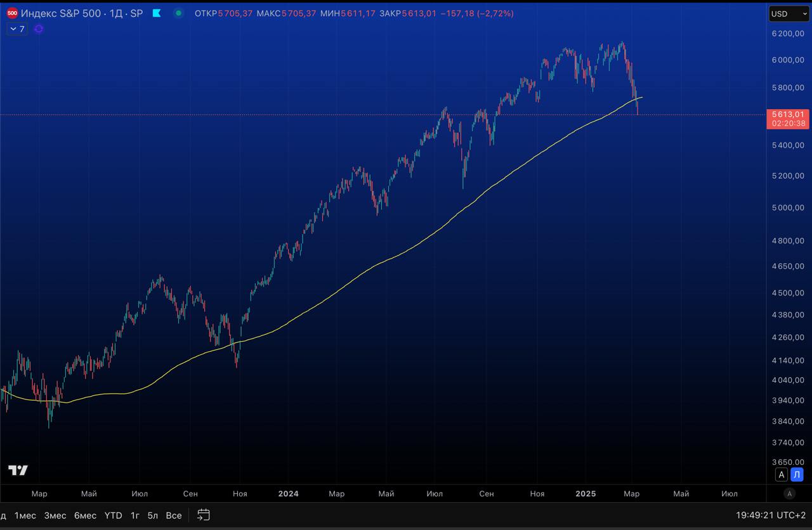Toggle auto scale button A

[x=782, y=475]
